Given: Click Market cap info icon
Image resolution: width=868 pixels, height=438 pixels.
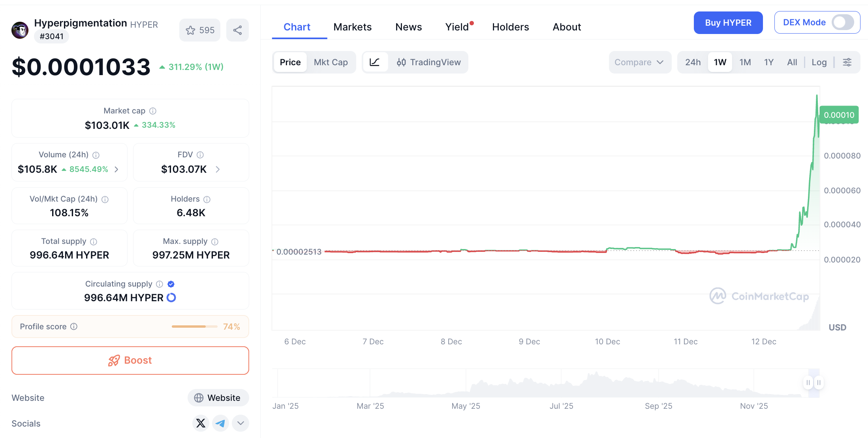Looking at the screenshot, I should 153,111.
